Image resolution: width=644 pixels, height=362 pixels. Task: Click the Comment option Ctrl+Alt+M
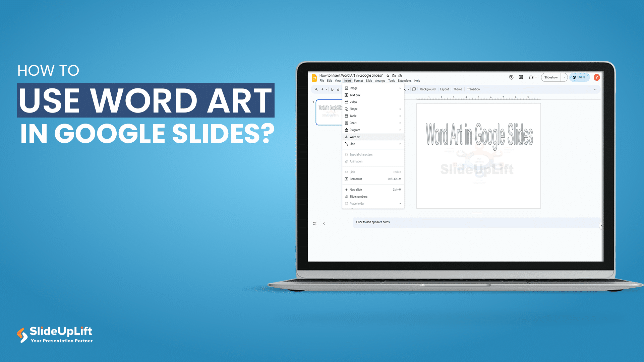373,179
